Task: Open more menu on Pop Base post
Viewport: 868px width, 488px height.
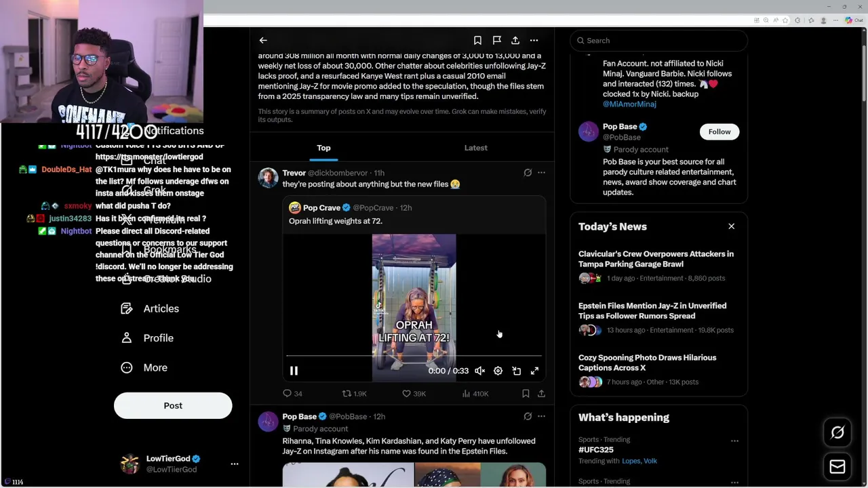Action: click(541, 416)
